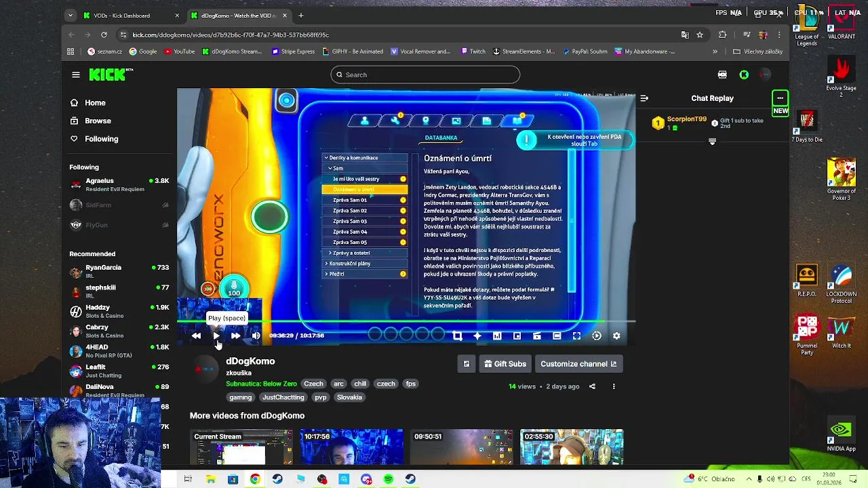Image resolution: width=868 pixels, height=488 pixels.
Task: Open SidFarm channel in Following list
Action: point(119,205)
